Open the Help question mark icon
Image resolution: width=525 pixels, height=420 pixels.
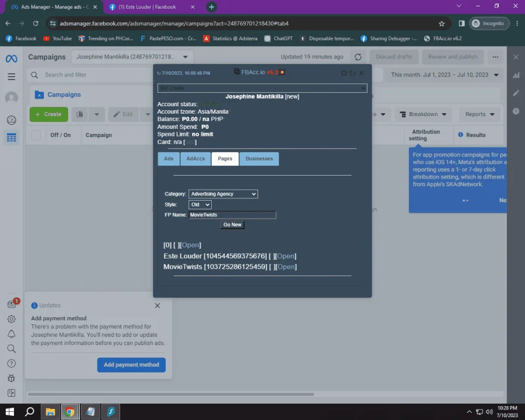(12, 363)
